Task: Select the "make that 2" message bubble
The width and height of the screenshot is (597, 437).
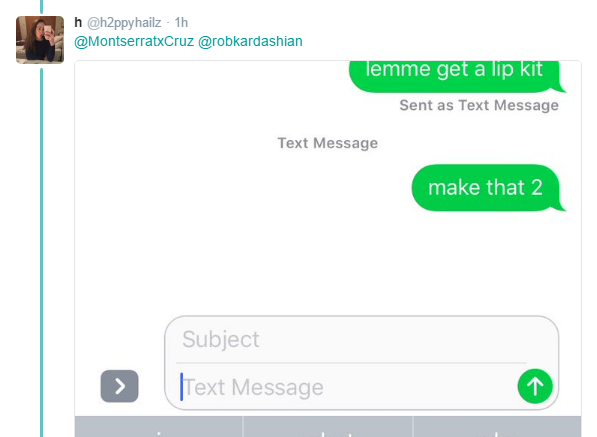Action: 487,188
